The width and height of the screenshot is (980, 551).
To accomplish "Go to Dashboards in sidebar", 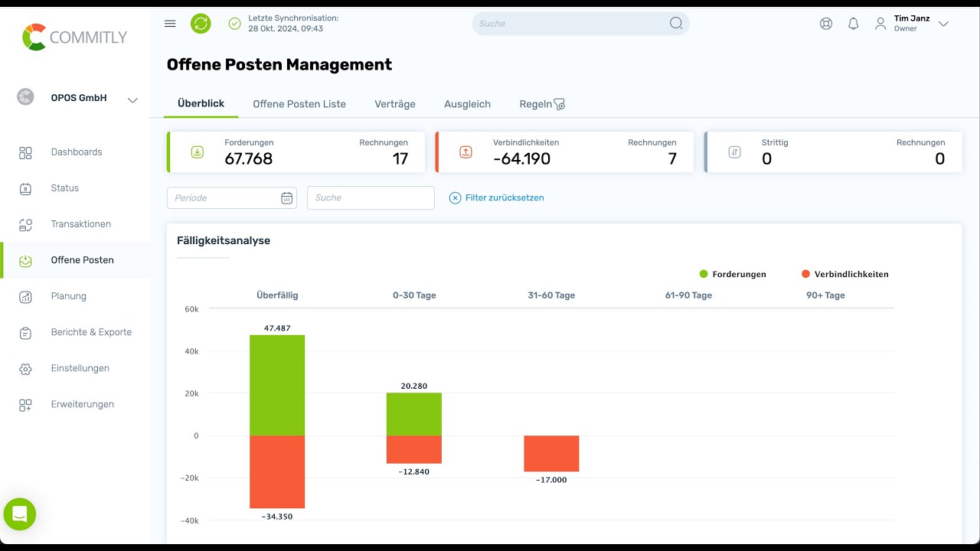I will pyautogui.click(x=75, y=152).
